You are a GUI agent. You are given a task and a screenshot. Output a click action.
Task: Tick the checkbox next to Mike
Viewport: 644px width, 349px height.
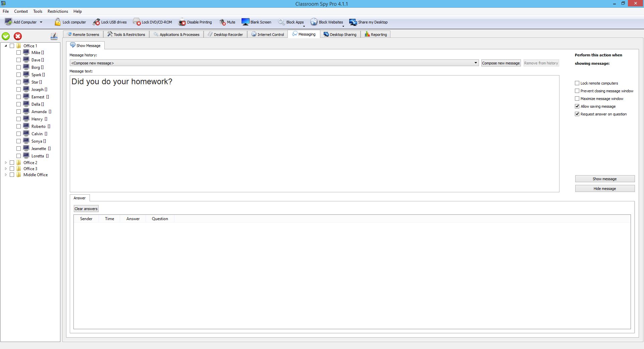[19, 53]
